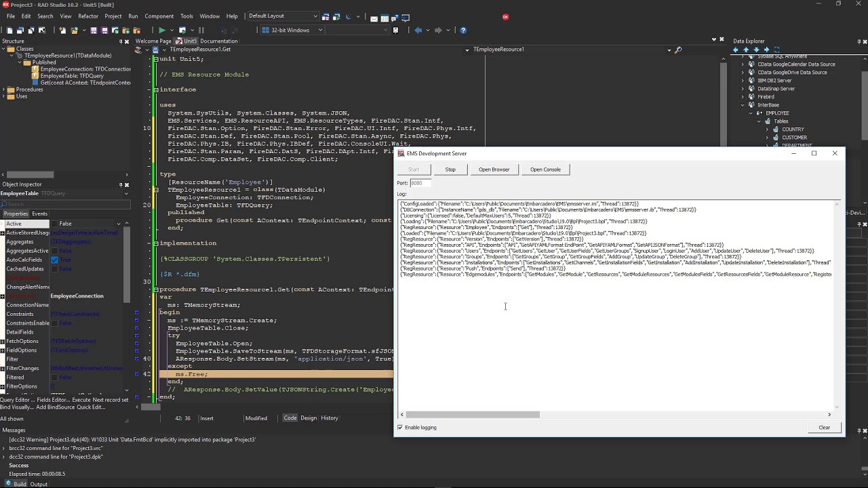
Task: Open the Default Layout dropdown
Action: click(x=315, y=16)
